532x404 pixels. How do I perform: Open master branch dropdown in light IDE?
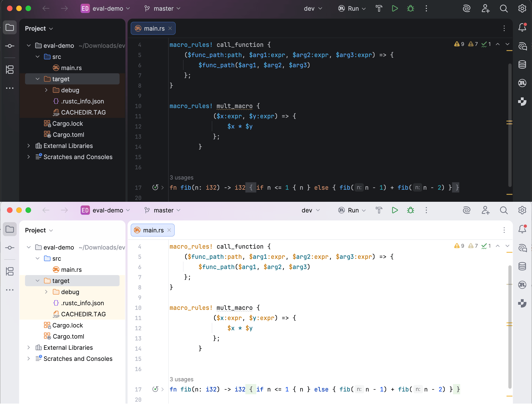(x=163, y=210)
